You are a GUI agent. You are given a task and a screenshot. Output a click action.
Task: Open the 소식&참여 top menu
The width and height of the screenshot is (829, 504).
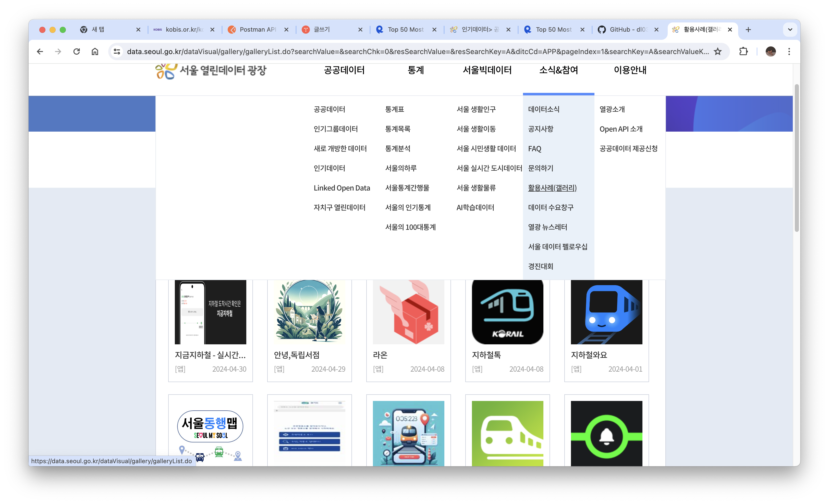pos(558,70)
